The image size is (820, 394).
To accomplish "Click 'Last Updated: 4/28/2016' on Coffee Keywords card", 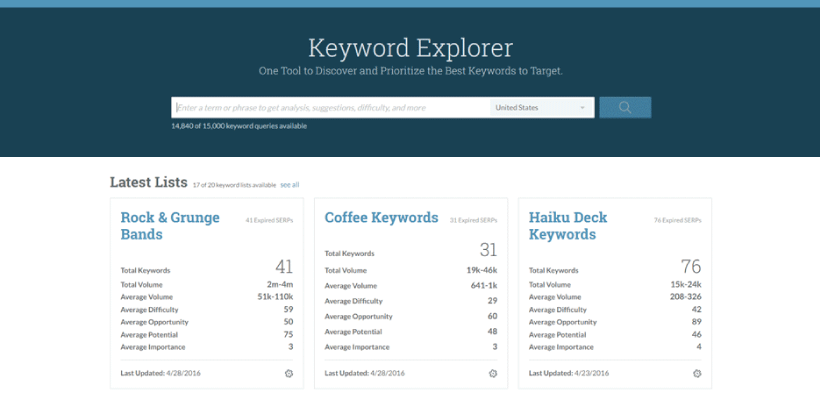I will (365, 374).
